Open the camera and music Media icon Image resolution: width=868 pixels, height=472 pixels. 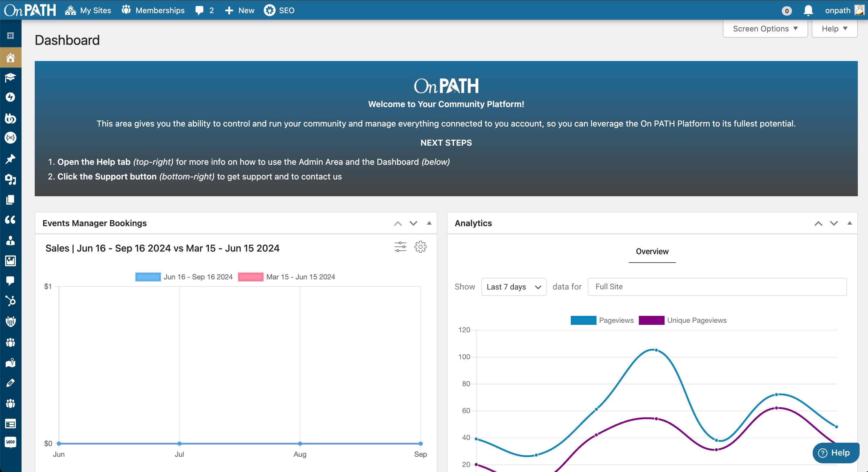tap(10, 179)
